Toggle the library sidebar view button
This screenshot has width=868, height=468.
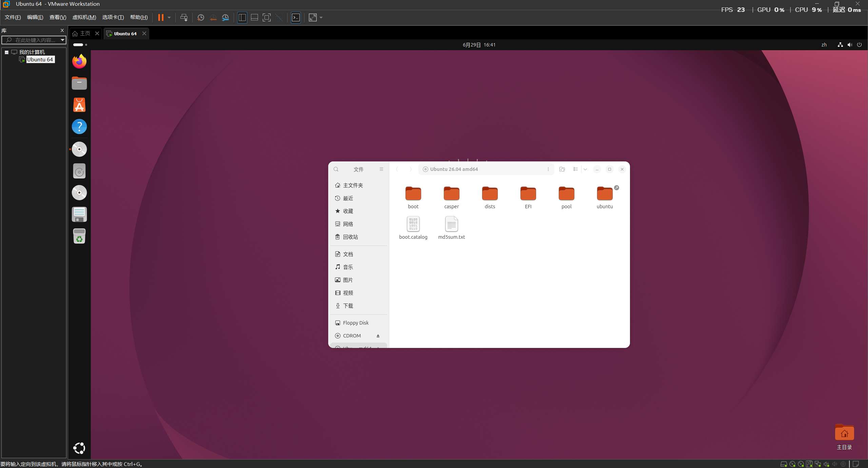click(x=242, y=18)
